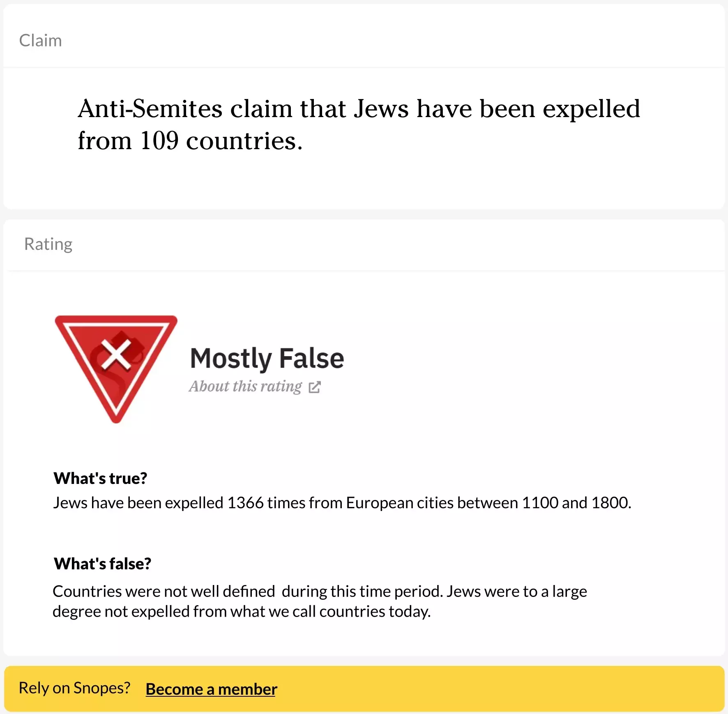
Task: Open the About this rating link
Action: tap(245, 387)
